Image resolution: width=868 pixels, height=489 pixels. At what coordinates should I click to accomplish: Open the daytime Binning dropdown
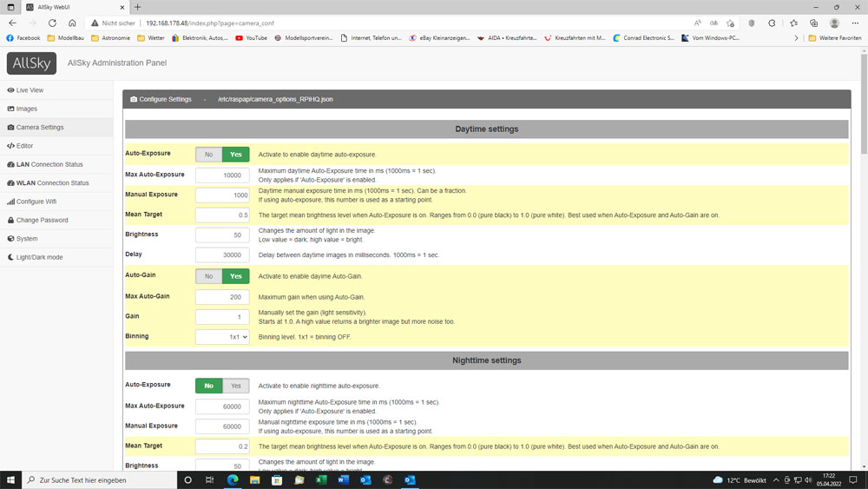(222, 337)
